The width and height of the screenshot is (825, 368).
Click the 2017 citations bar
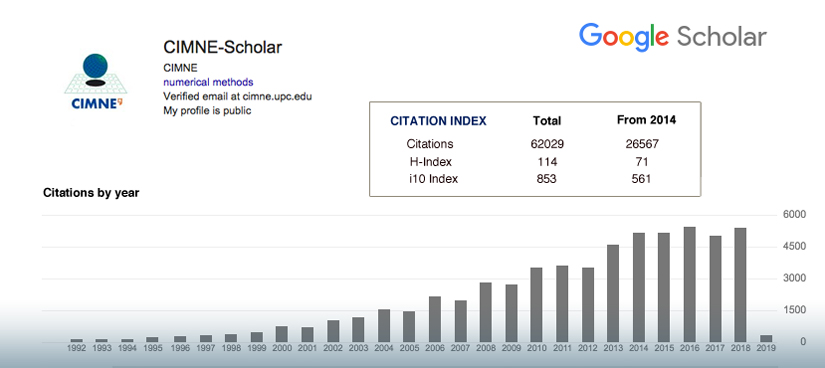click(715, 289)
